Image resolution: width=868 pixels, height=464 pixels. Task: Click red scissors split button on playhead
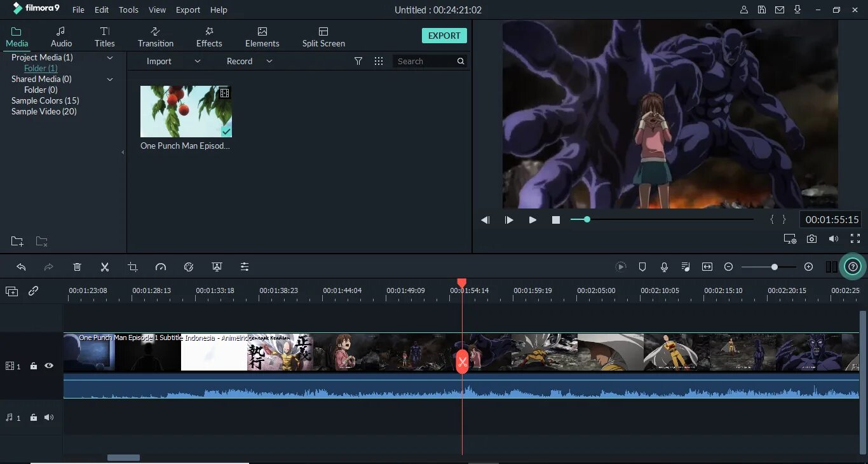click(x=462, y=362)
